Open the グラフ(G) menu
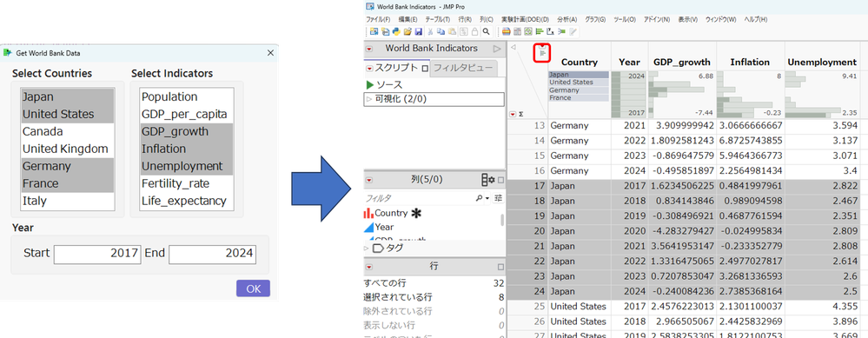Image resolution: width=868 pixels, height=338 pixels. coord(596,19)
